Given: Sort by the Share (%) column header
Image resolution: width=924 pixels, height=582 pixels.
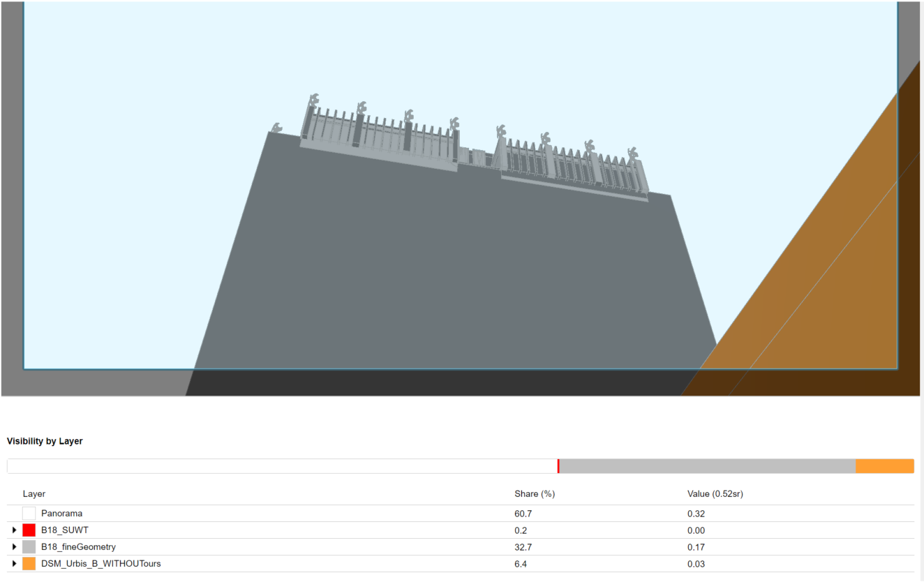Looking at the screenshot, I should 535,493.
